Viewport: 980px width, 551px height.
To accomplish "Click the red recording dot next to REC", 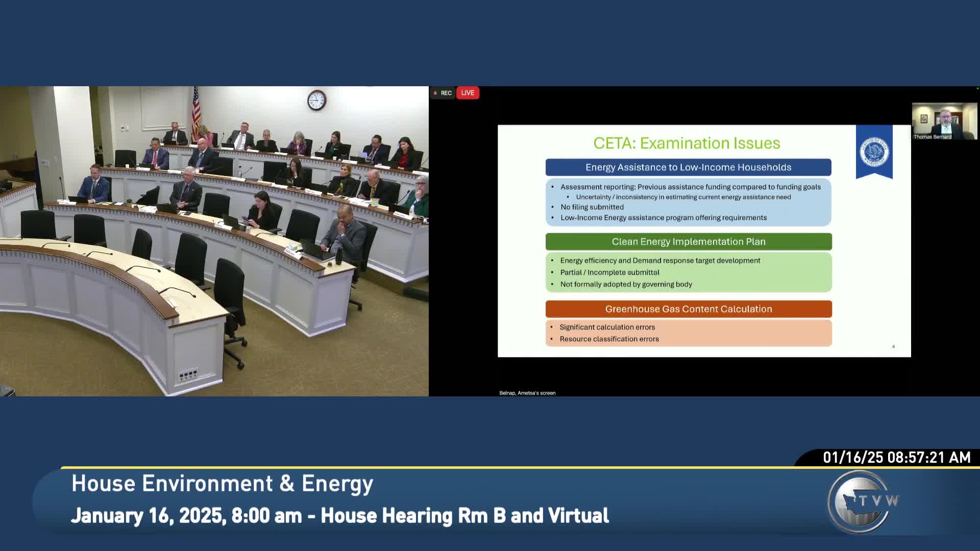I will pyautogui.click(x=435, y=92).
